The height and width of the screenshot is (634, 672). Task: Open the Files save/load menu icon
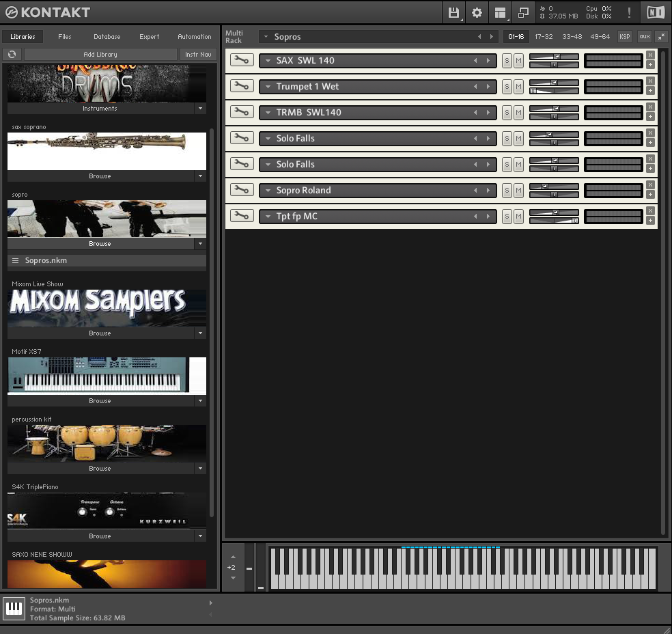[453, 12]
